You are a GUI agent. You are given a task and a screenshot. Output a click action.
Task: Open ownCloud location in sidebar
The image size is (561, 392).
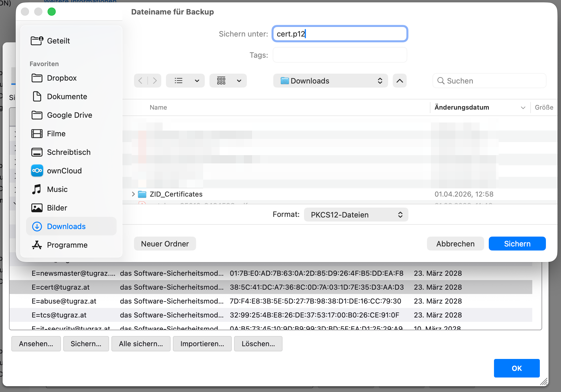pos(64,171)
